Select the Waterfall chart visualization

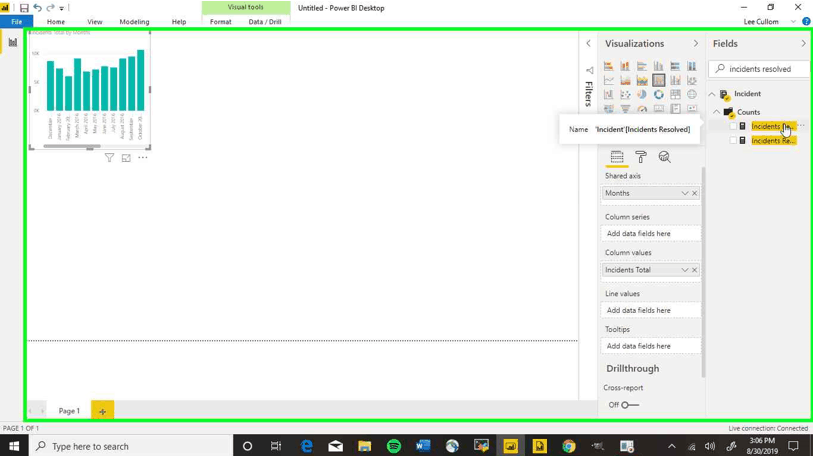(x=608, y=94)
